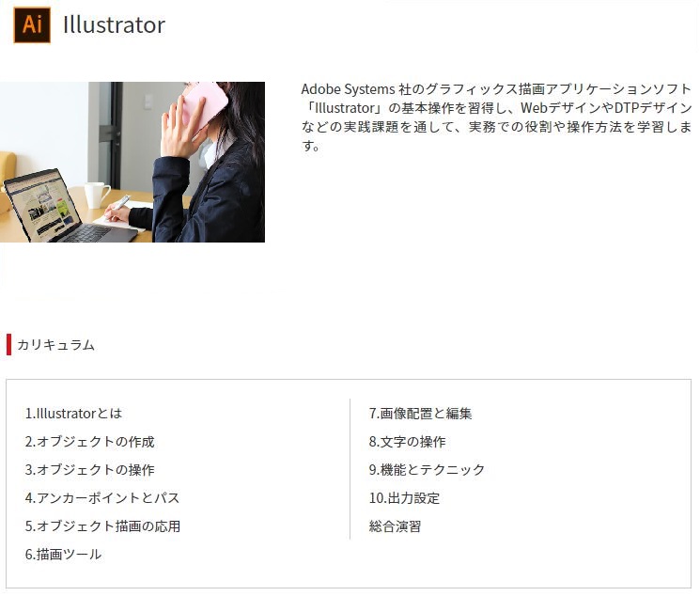Click the orange Ai Illustrator logo icon
Viewport: 700px width, 596px height.
32,25
